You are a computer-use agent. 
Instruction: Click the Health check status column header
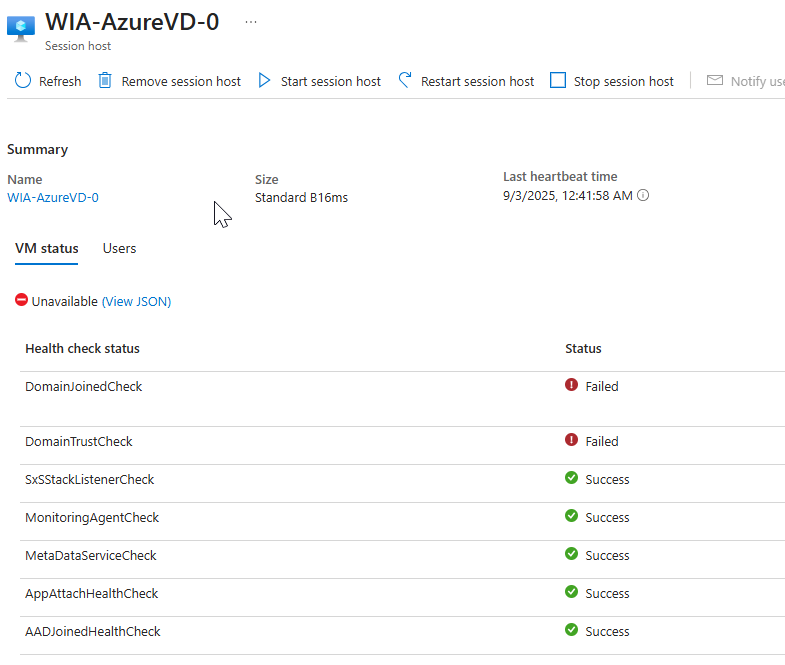83,349
